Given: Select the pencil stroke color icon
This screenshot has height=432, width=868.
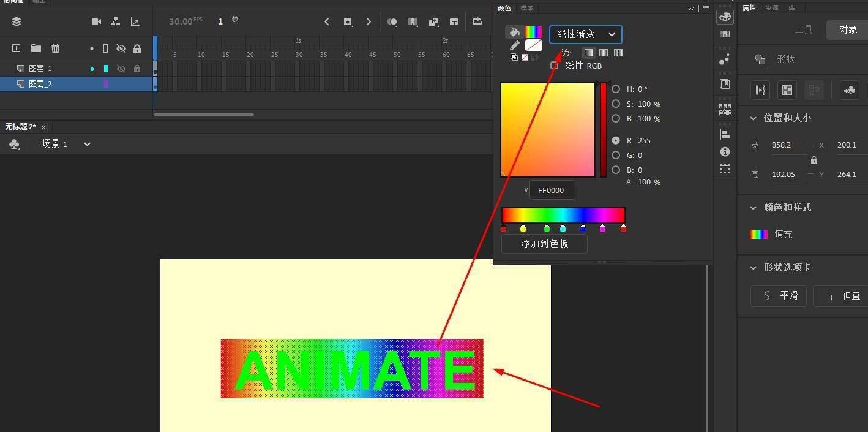Looking at the screenshot, I should [514, 45].
